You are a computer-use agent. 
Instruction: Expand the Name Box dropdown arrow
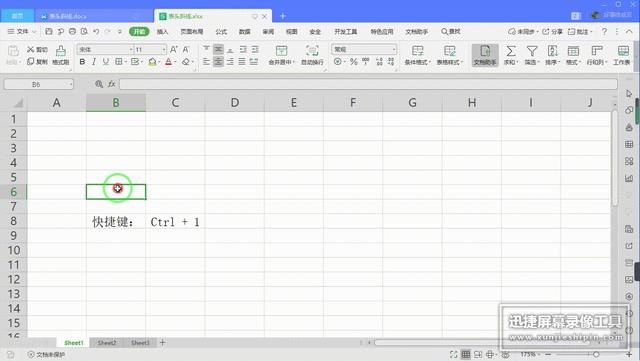coord(71,84)
